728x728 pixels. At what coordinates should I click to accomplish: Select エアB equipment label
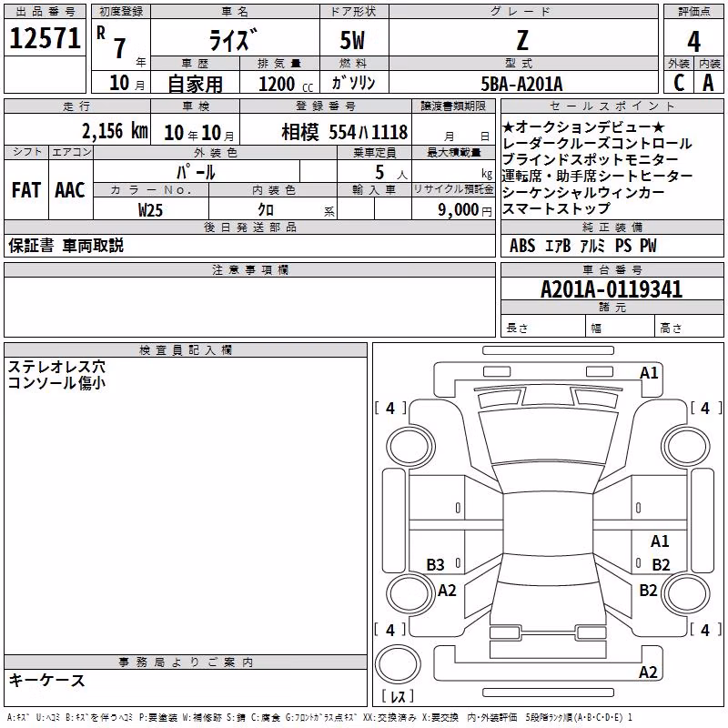tap(558, 245)
